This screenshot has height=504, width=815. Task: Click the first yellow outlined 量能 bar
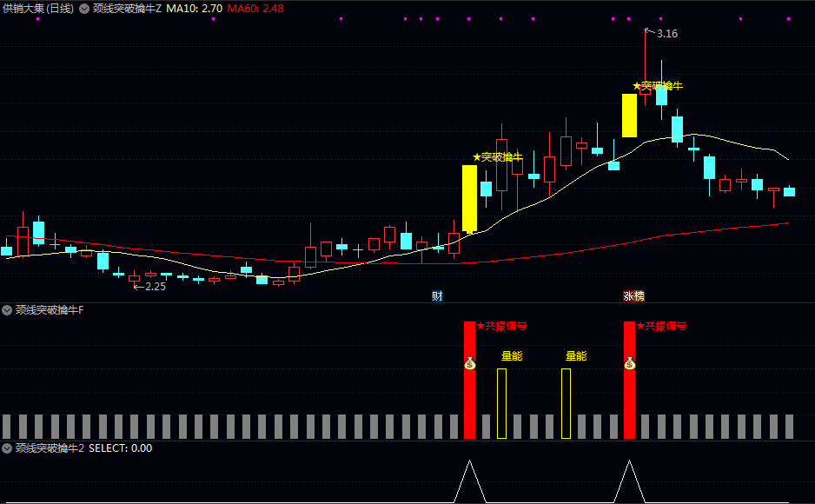click(x=501, y=404)
